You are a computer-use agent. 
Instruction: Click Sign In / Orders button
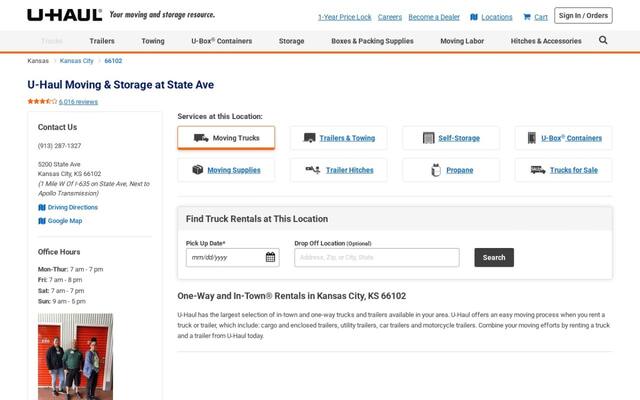tap(583, 16)
